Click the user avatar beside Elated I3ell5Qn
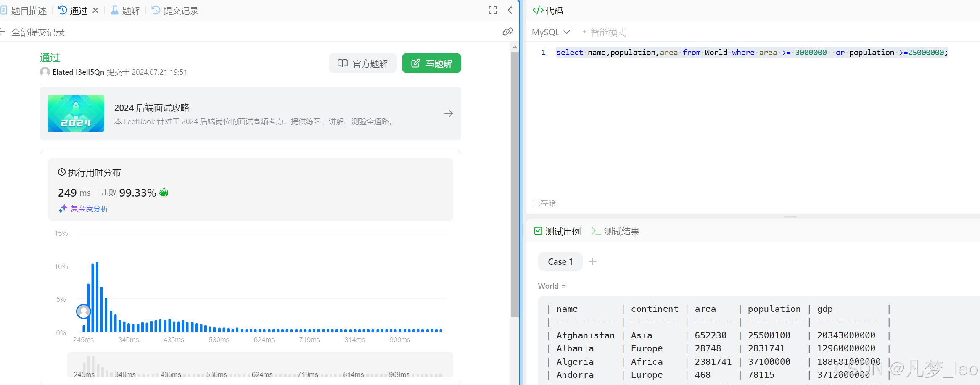 pos(45,71)
